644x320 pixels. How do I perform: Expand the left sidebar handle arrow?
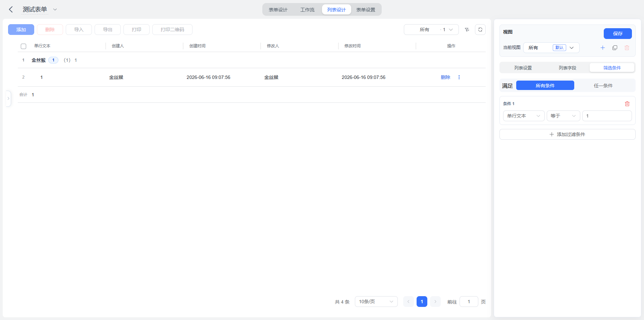tap(8, 98)
